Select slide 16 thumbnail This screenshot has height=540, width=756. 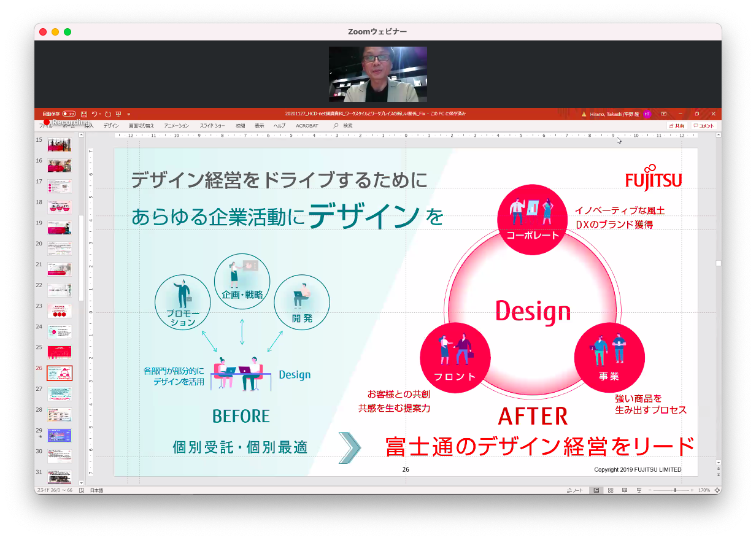coord(60,166)
